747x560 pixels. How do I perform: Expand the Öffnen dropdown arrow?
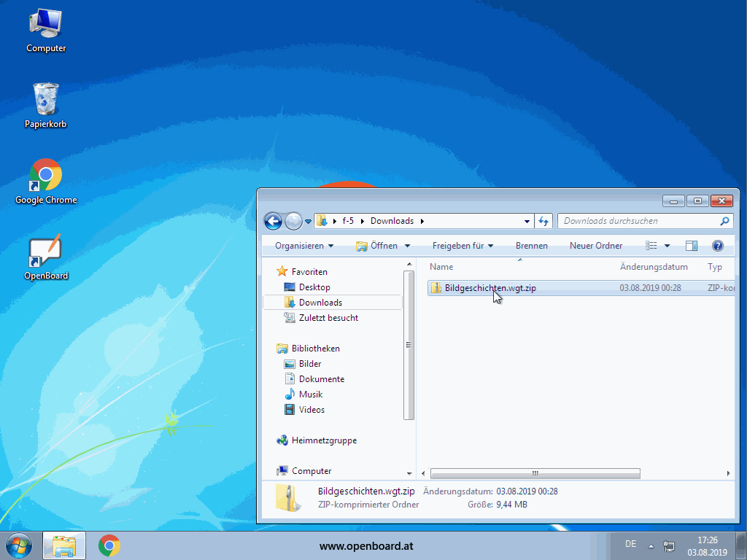[407, 246]
